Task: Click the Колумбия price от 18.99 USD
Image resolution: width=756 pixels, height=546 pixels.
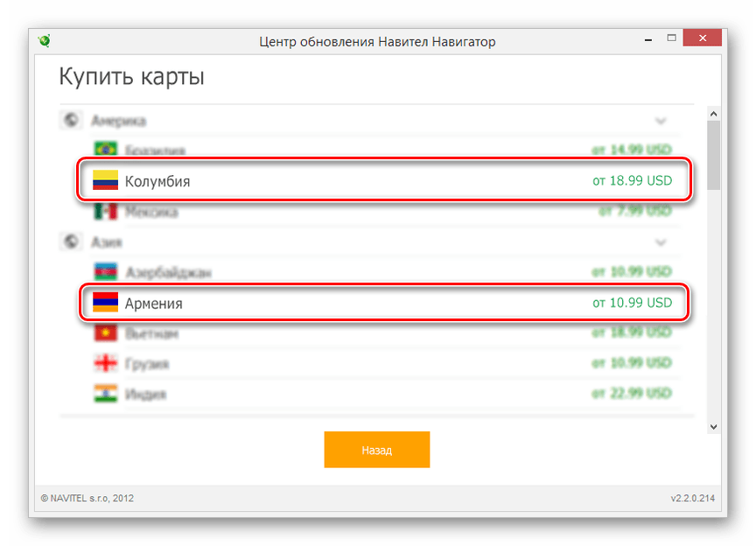Action: pyautogui.click(x=632, y=180)
